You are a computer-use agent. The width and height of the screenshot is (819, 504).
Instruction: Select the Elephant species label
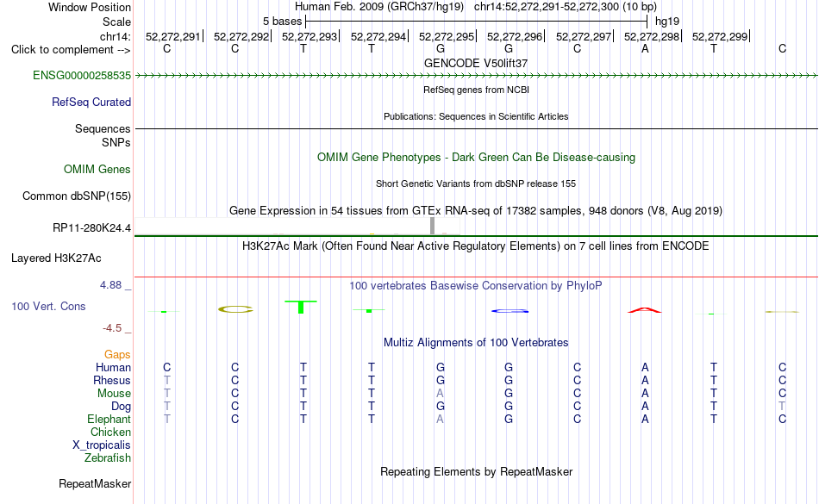109,419
